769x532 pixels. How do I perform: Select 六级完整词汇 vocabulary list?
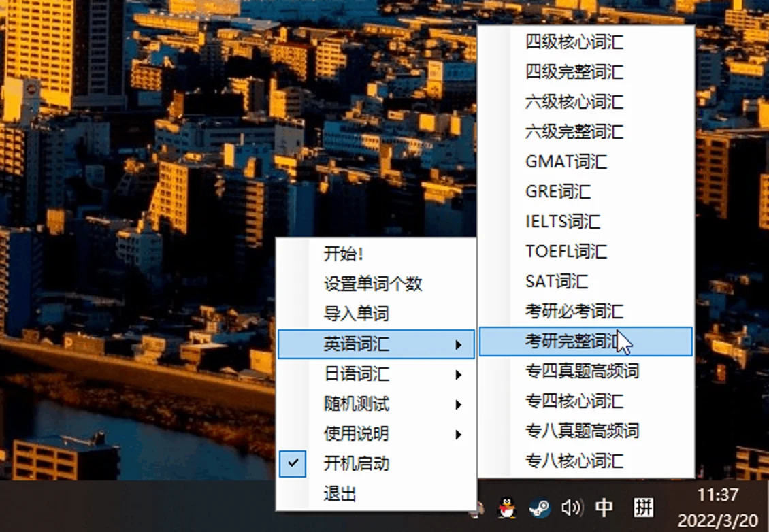(x=586, y=132)
